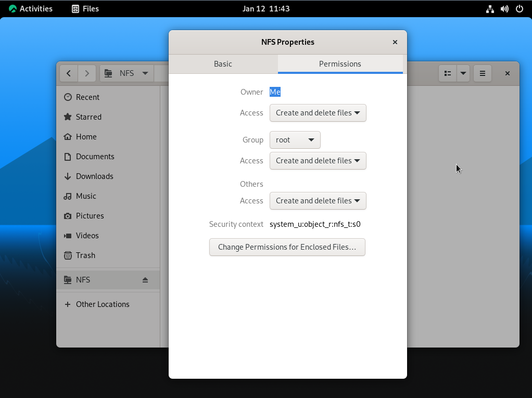Open Recent in the sidebar
Image resolution: width=532 pixels, height=398 pixels.
pos(108,97)
